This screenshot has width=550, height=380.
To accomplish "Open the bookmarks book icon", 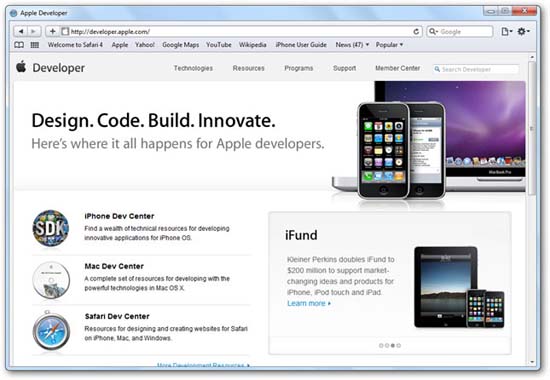I will tap(19, 45).
